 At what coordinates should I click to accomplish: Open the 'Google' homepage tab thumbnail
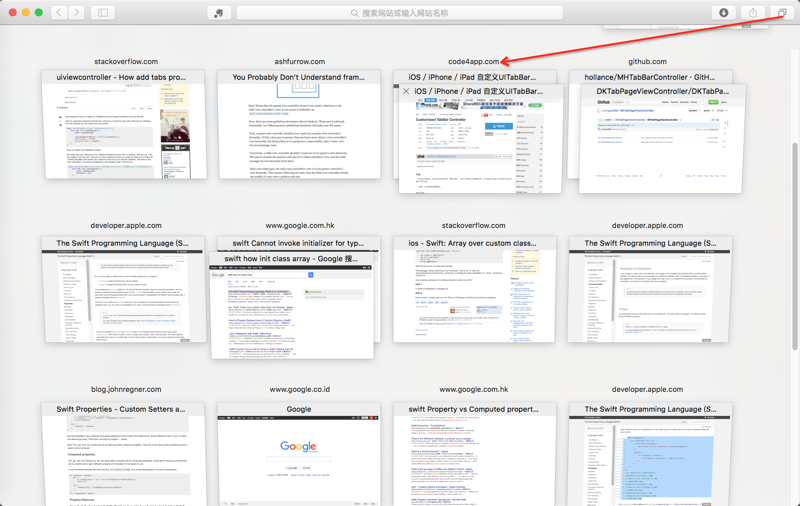point(299,454)
